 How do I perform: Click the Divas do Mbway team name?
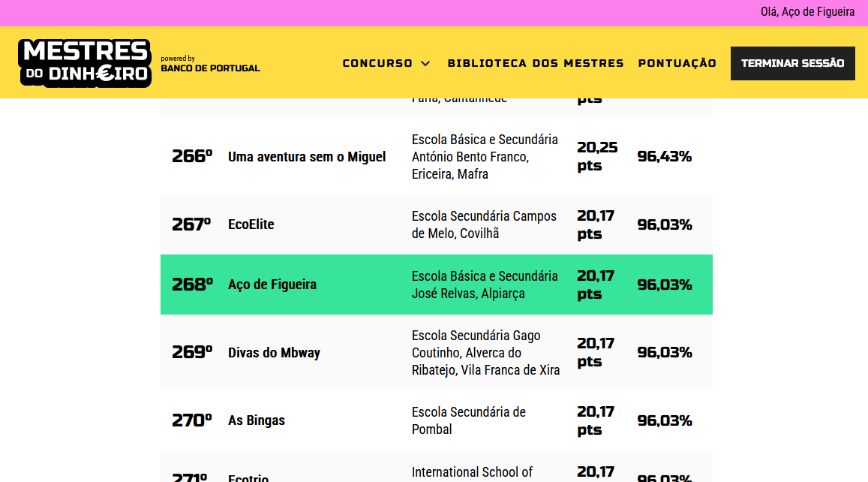[x=274, y=353]
